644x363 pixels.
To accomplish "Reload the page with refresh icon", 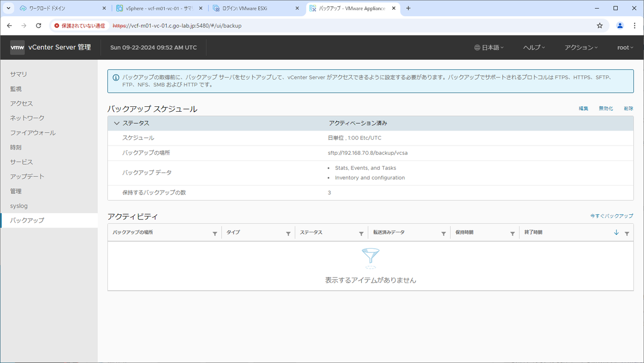I will 39,26.
